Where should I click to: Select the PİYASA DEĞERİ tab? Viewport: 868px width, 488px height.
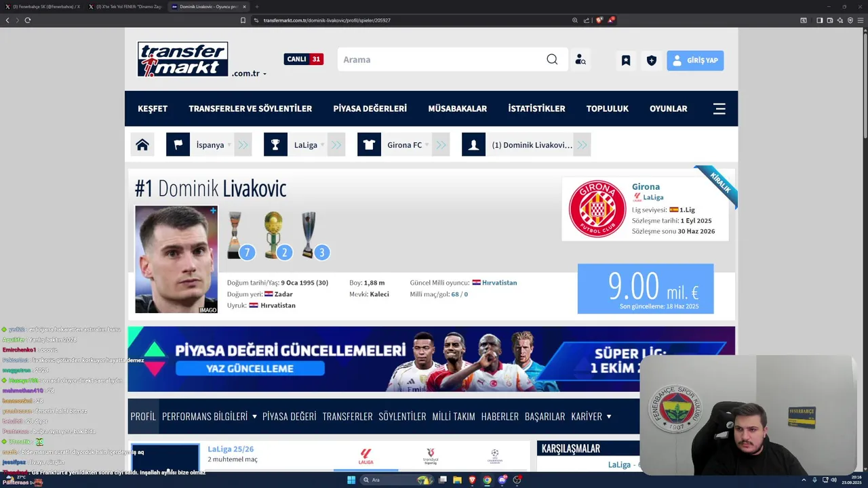290,416
